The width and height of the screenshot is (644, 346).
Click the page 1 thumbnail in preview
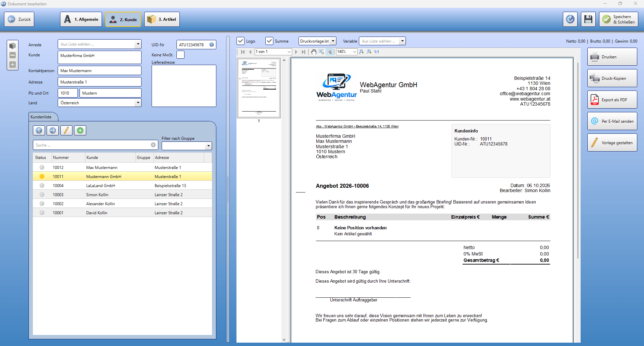[x=259, y=88]
